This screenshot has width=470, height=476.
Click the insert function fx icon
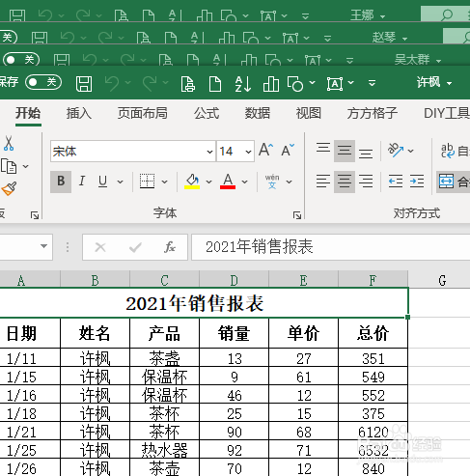click(169, 247)
